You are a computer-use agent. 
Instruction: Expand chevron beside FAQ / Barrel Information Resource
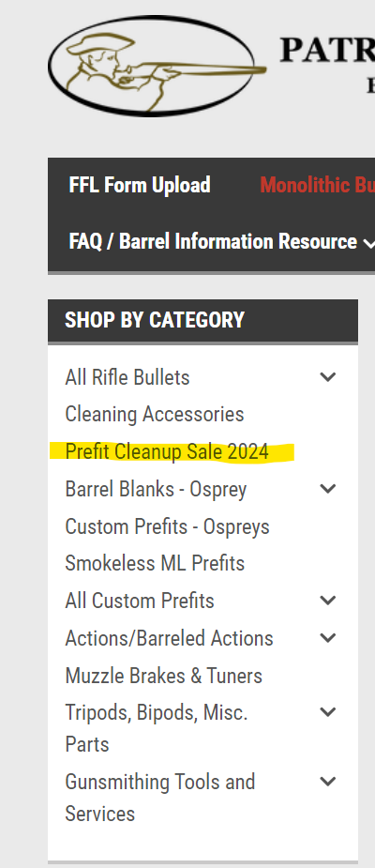(x=368, y=243)
